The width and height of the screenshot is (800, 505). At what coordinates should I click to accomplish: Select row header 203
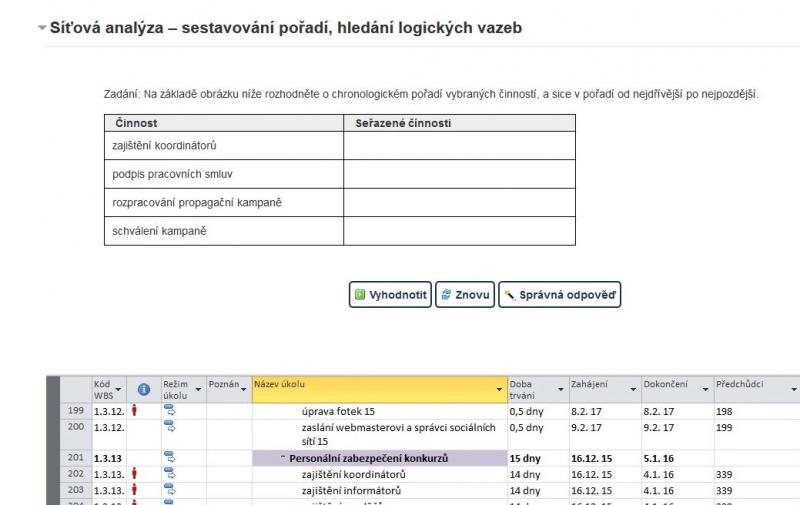[76, 490]
